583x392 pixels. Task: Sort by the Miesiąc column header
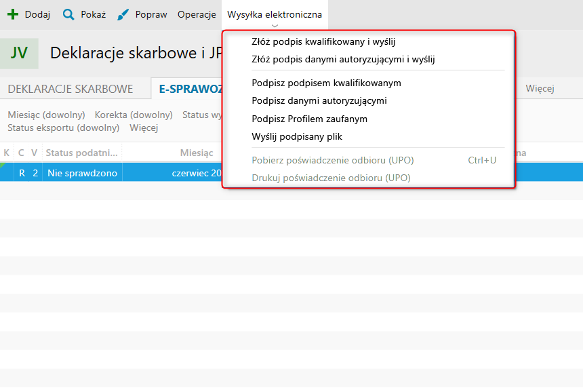pyautogui.click(x=197, y=153)
